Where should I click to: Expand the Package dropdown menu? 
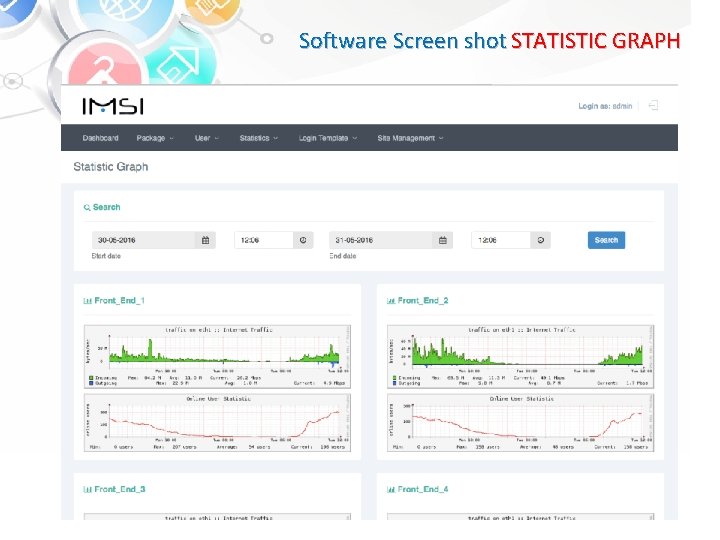155,138
